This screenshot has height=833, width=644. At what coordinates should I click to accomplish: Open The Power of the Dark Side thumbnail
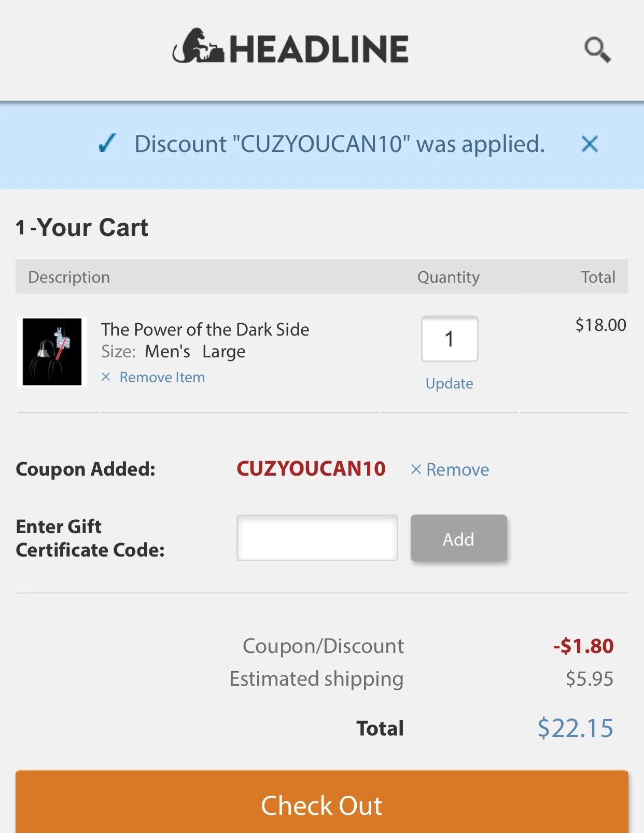52,352
